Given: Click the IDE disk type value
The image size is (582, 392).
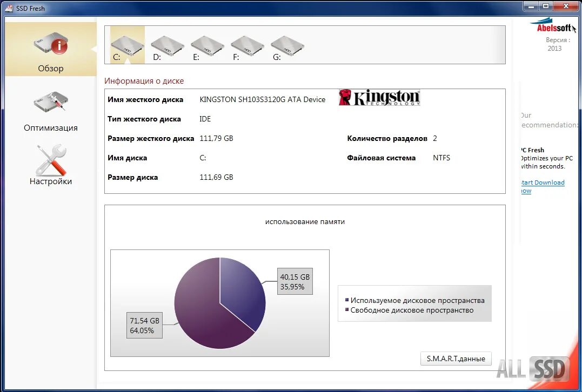Looking at the screenshot, I should tap(205, 119).
